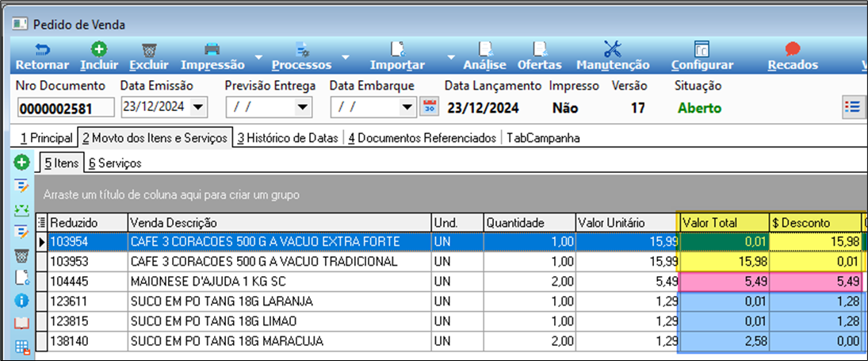Open the 3 Histórico de Datas tab
Screen dimensions: 868x361
point(288,138)
